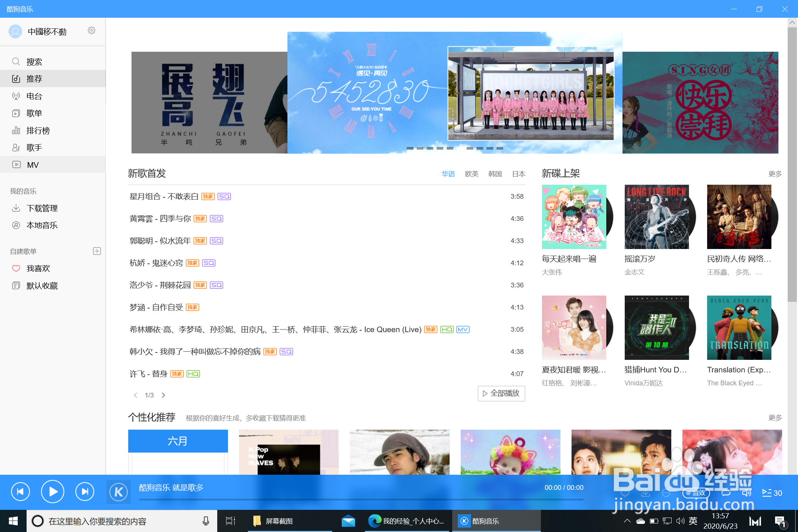
Task: Switch new songs to 欧美 tab
Action: 472,174
